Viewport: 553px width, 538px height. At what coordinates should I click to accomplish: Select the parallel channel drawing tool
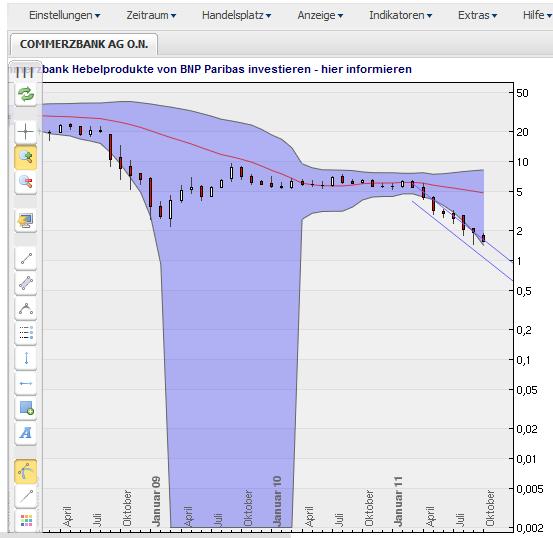26,283
